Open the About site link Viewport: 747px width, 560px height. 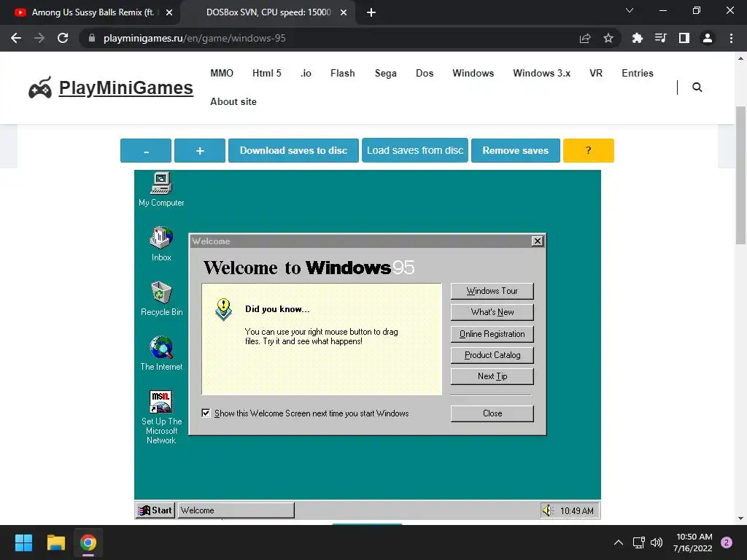click(x=233, y=101)
